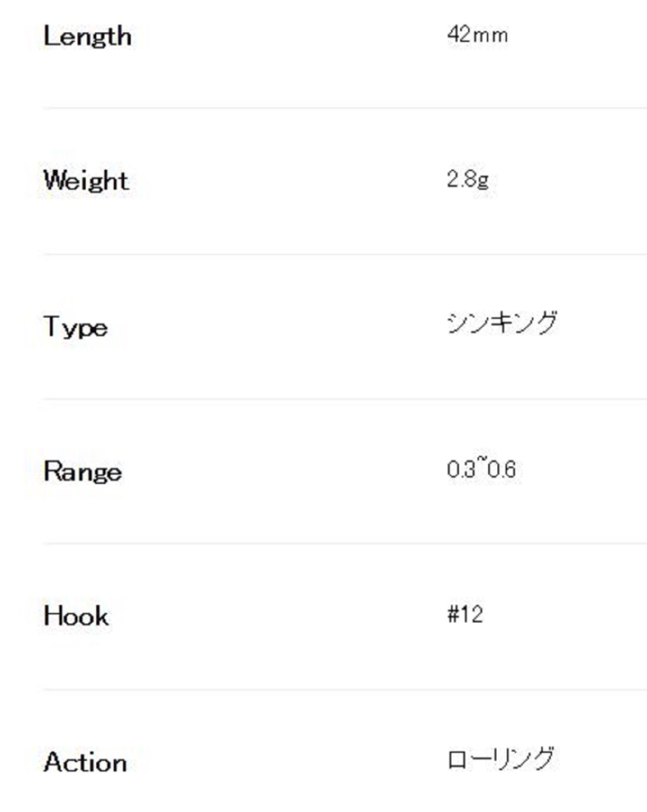The width and height of the screenshot is (647, 812).
Task: Click the Hook label
Action: (x=76, y=616)
